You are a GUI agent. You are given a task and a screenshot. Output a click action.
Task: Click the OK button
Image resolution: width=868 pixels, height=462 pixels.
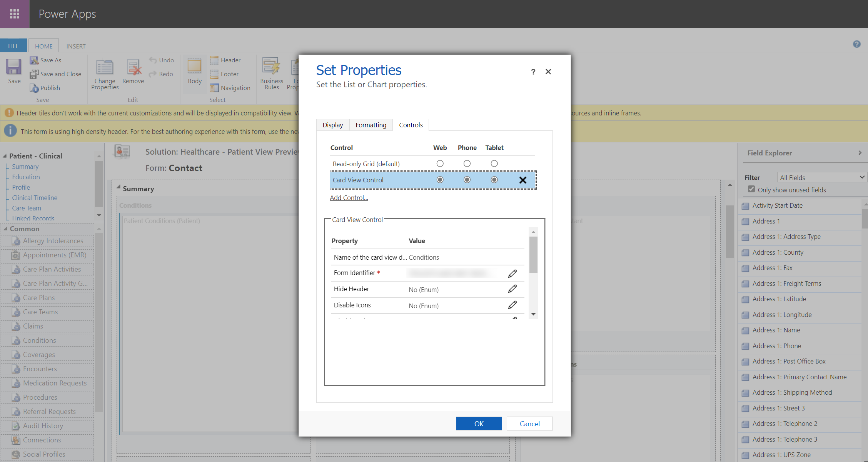(x=479, y=424)
